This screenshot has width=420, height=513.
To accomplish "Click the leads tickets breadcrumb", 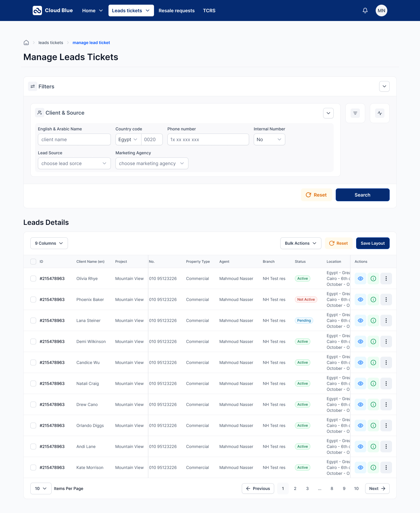I will [x=51, y=43].
